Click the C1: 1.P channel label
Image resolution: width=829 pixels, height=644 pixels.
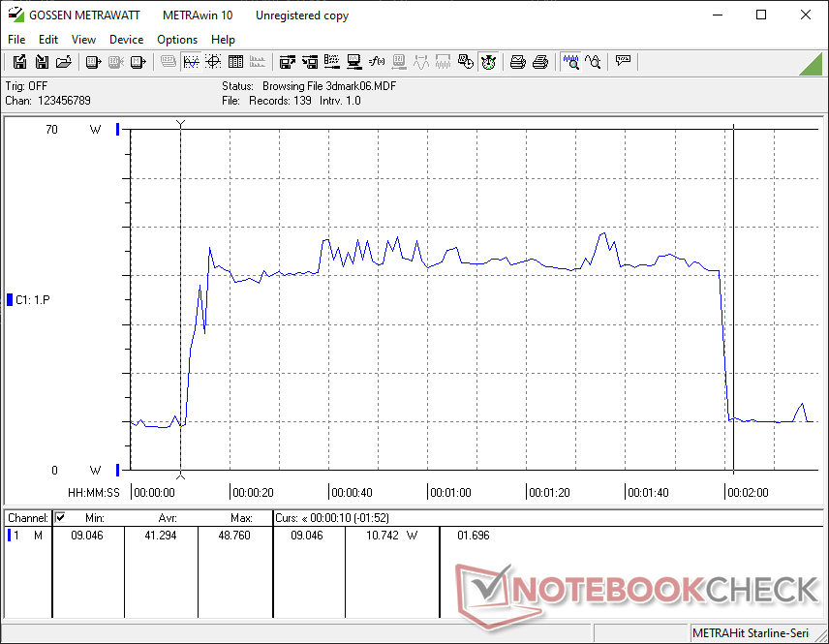(33, 300)
